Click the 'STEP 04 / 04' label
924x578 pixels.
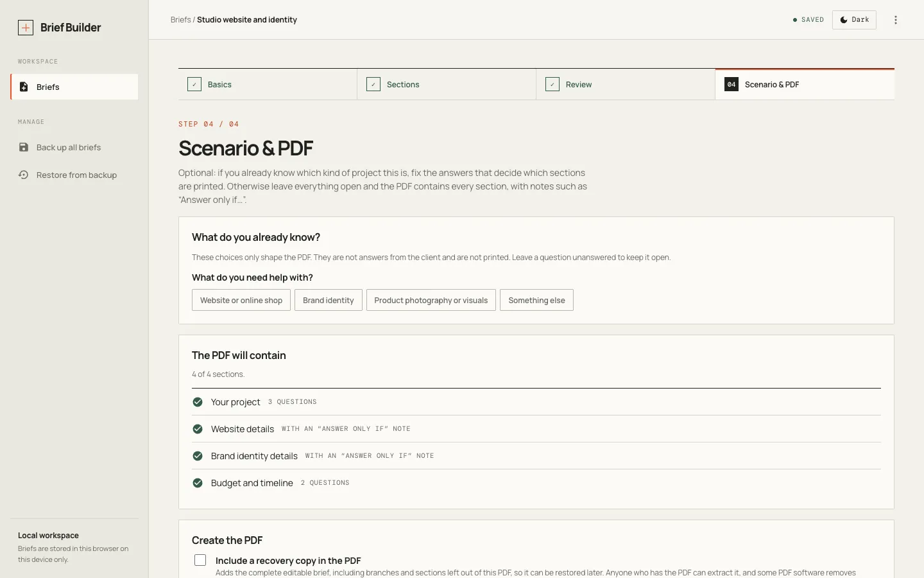(x=209, y=124)
